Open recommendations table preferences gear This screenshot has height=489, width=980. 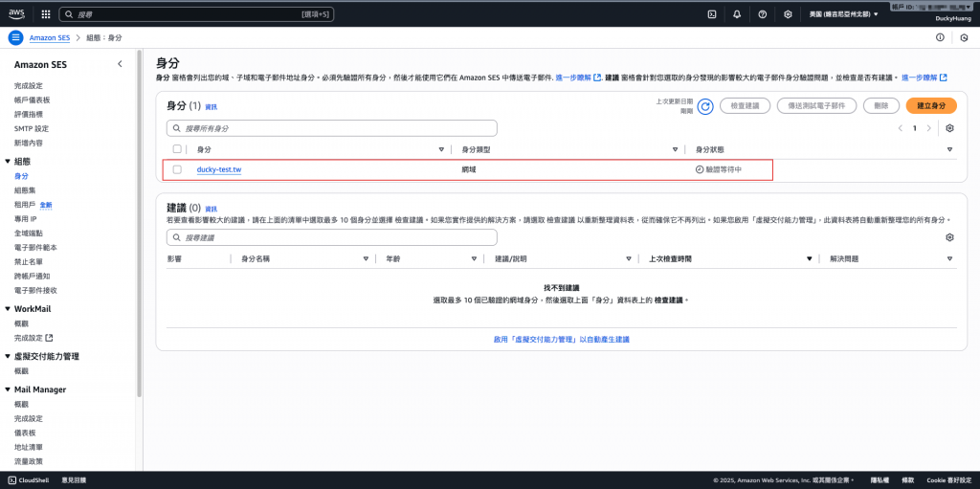click(949, 237)
